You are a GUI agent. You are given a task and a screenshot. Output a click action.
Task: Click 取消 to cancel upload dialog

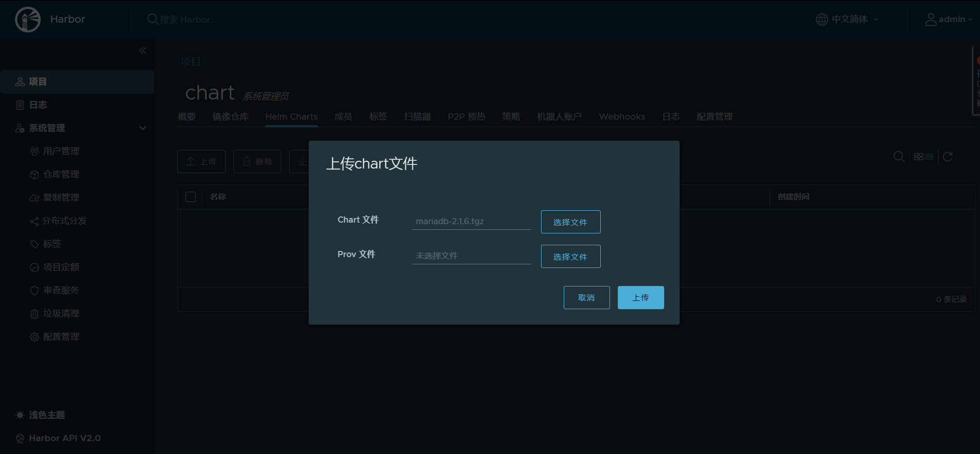tap(586, 297)
